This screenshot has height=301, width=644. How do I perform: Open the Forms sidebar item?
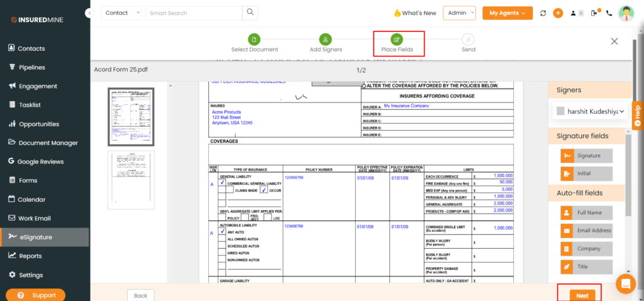coord(23,181)
